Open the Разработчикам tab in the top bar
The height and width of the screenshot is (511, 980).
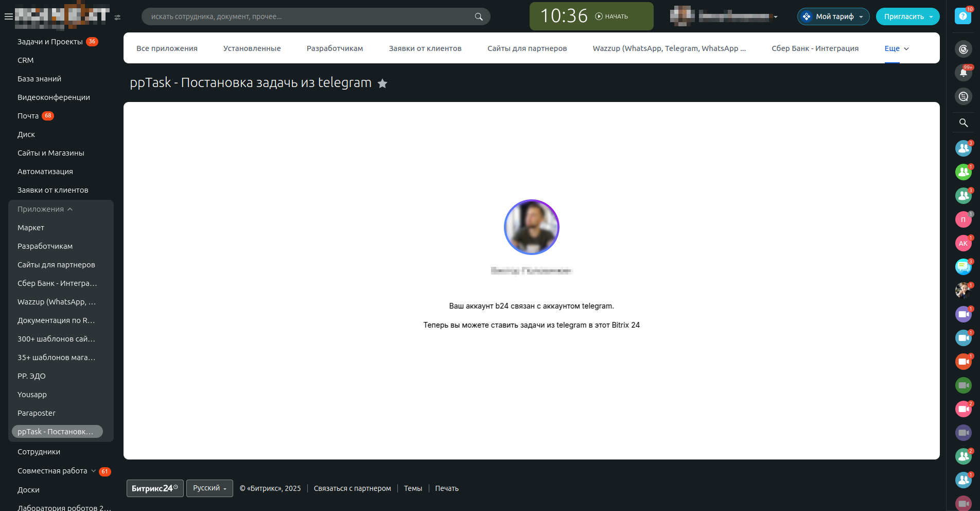click(x=335, y=48)
